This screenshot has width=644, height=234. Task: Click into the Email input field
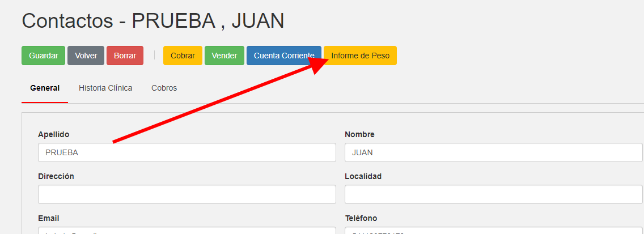pyautogui.click(x=187, y=231)
